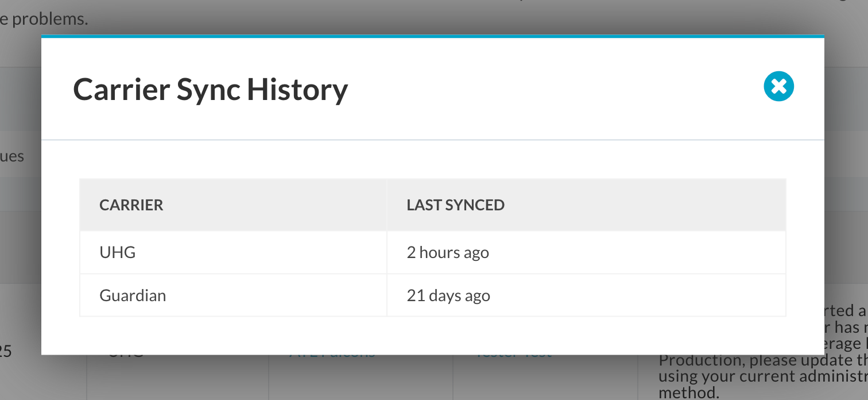Close the Carrier Sync History dialog
Screen dimensions: 868x400
click(778, 87)
